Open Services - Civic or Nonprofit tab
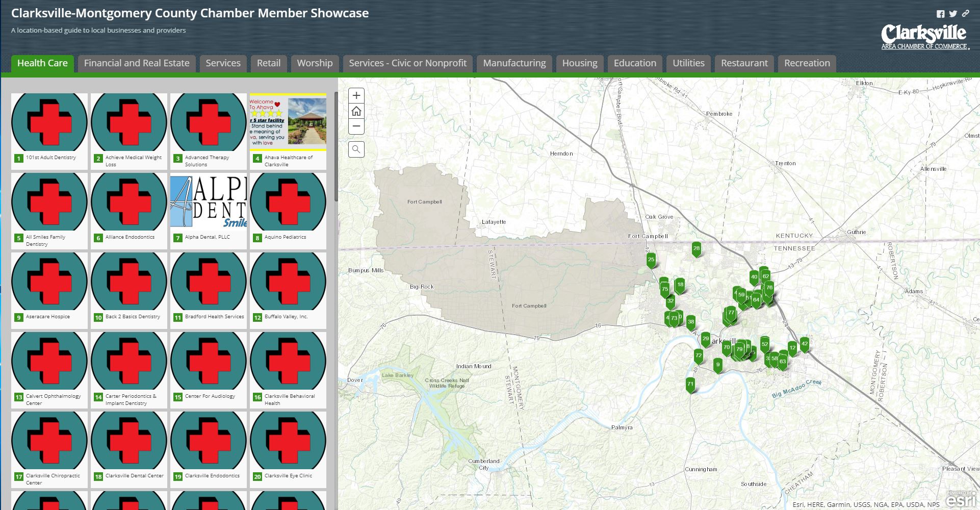This screenshot has height=510, width=980. point(408,64)
